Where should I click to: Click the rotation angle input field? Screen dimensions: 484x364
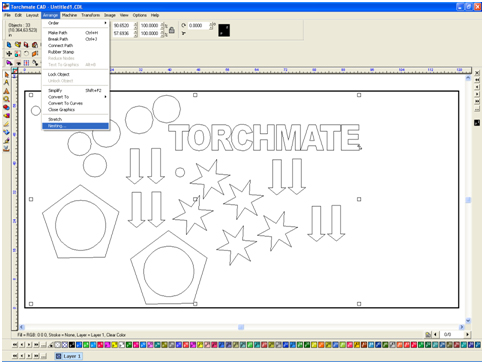point(198,25)
